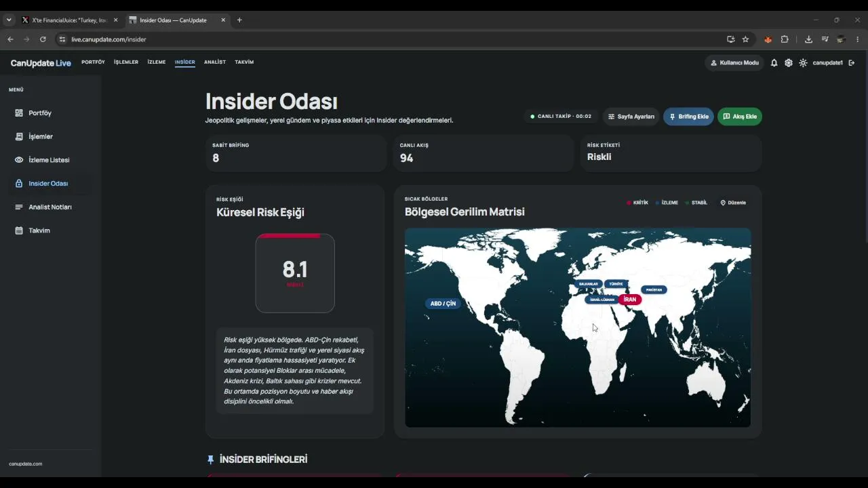
Task: Bookmark this page with the star icon
Action: [x=745, y=39]
